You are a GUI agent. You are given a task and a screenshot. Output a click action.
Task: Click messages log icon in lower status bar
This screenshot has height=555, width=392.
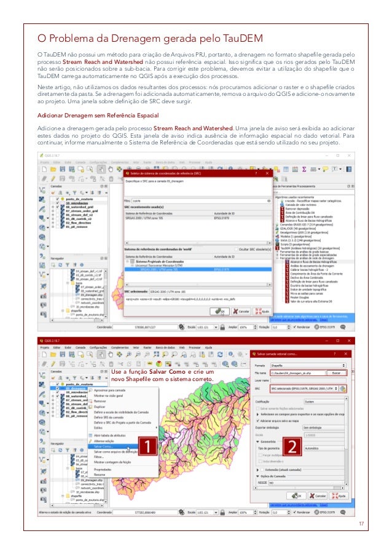342,512
